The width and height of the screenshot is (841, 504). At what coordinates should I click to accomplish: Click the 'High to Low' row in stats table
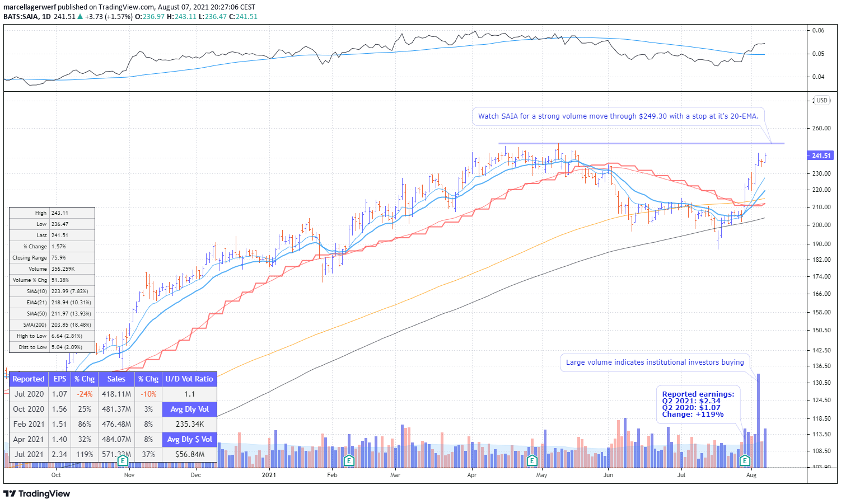point(52,336)
